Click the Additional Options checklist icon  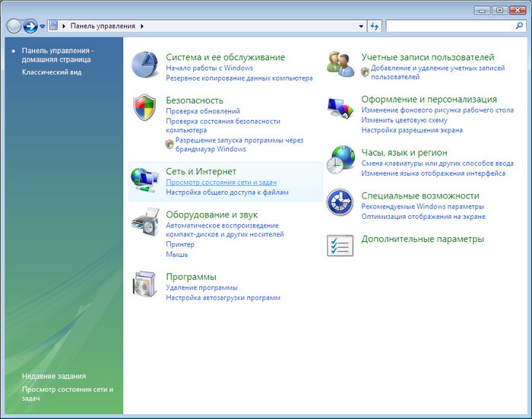pos(340,245)
